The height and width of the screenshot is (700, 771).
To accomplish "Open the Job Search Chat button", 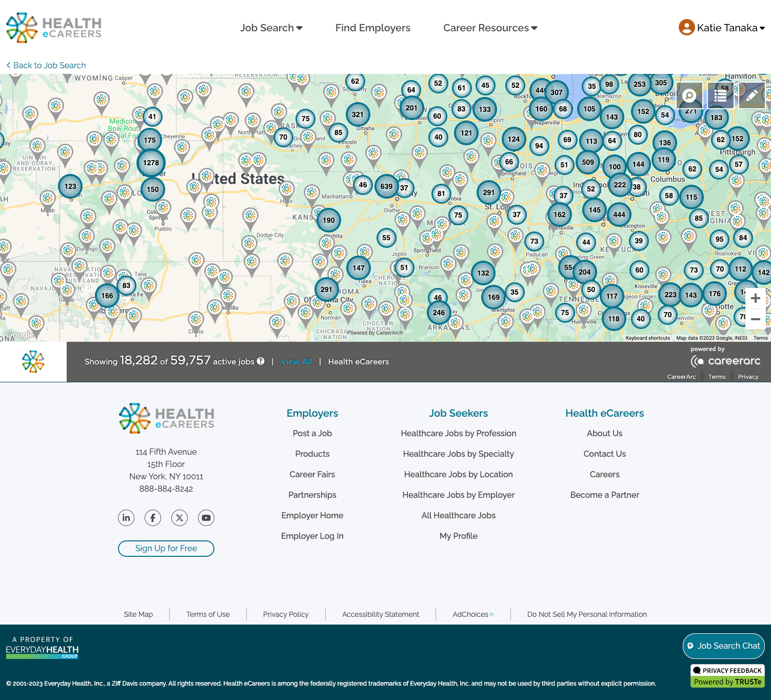I will click(724, 646).
